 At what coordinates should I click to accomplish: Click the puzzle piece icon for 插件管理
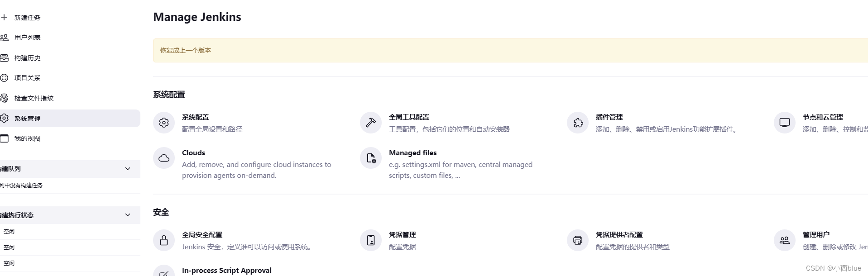coord(578,123)
